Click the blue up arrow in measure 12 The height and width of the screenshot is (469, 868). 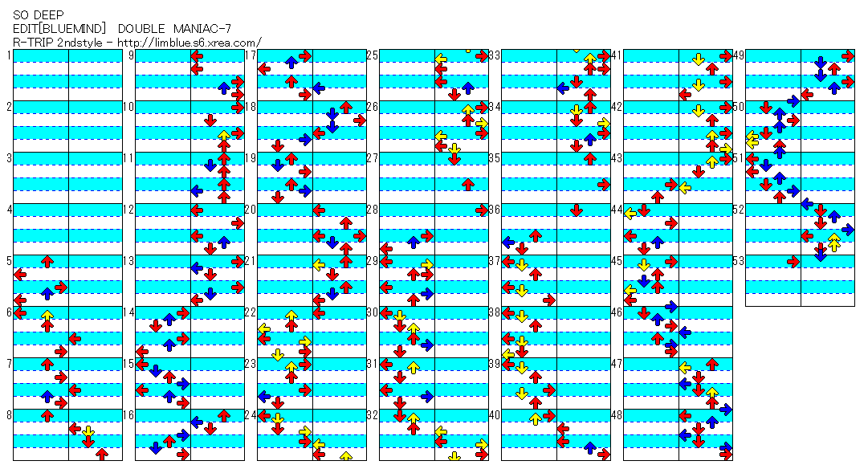coord(224,242)
